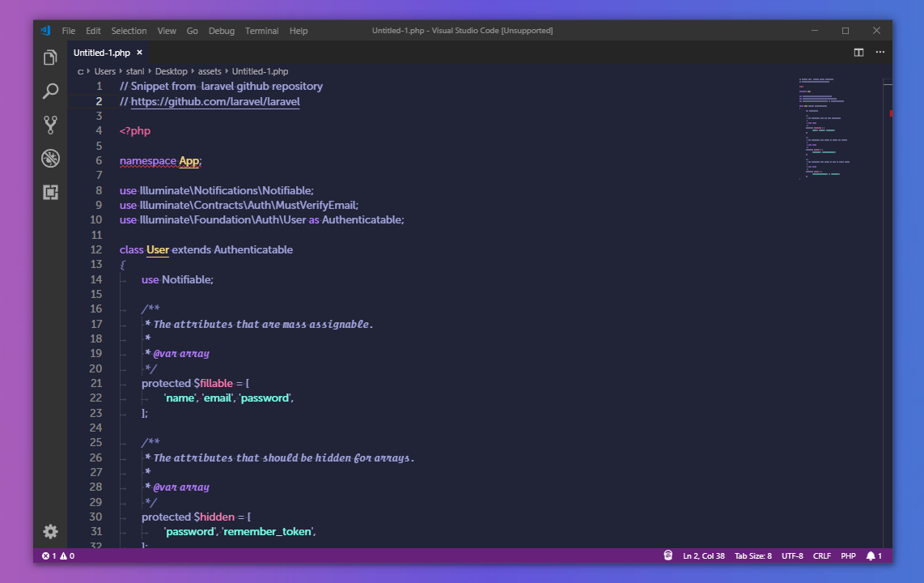The height and width of the screenshot is (583, 924).
Task: Click the comment 'Snippet from laravel github repository'
Action: pyautogui.click(x=227, y=86)
